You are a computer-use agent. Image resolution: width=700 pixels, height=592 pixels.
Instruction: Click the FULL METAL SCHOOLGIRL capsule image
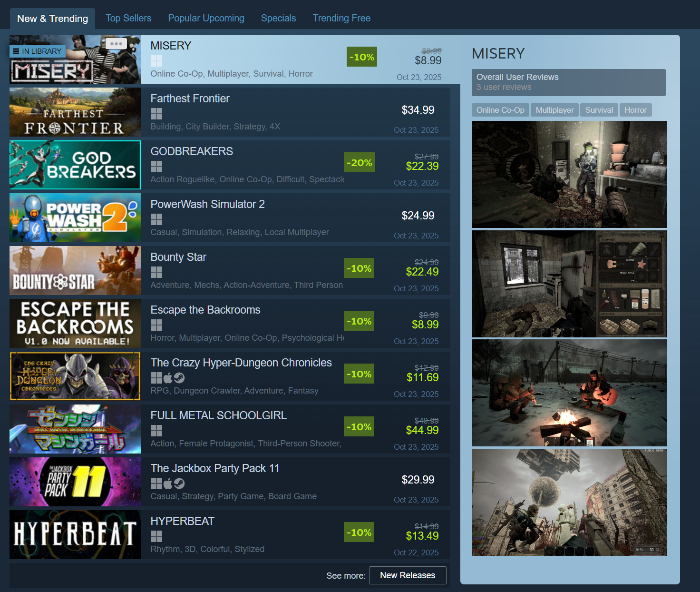tap(75, 429)
